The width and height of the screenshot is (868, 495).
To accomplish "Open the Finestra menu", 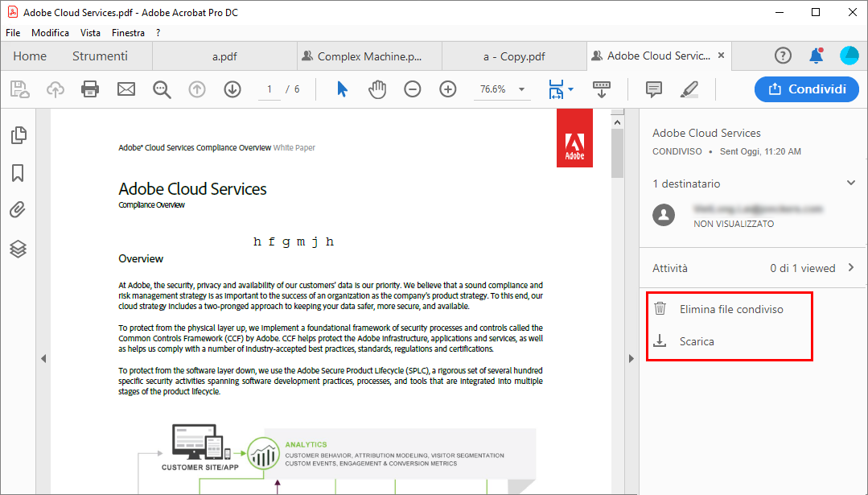I will pyautogui.click(x=128, y=33).
